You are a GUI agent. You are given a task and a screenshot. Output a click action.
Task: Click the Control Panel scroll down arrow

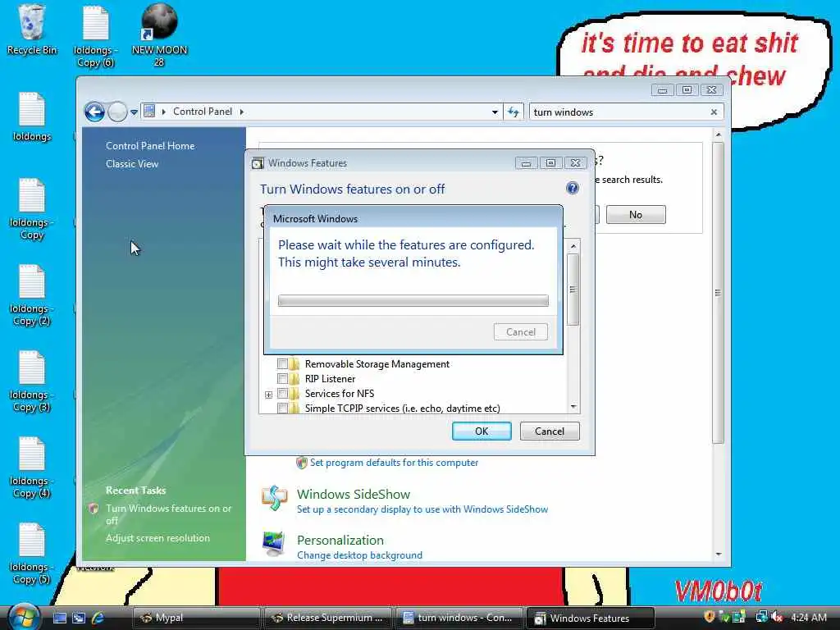pyautogui.click(x=719, y=555)
